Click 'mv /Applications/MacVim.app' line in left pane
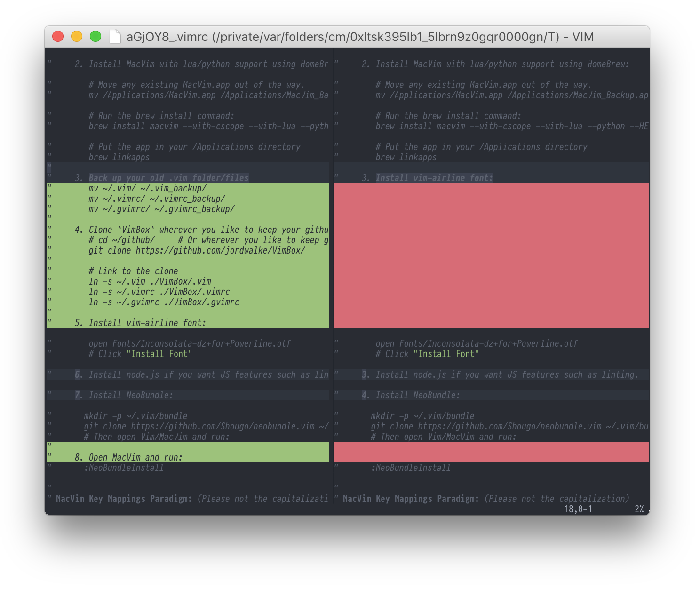This screenshot has height=604, width=700. click(208, 95)
